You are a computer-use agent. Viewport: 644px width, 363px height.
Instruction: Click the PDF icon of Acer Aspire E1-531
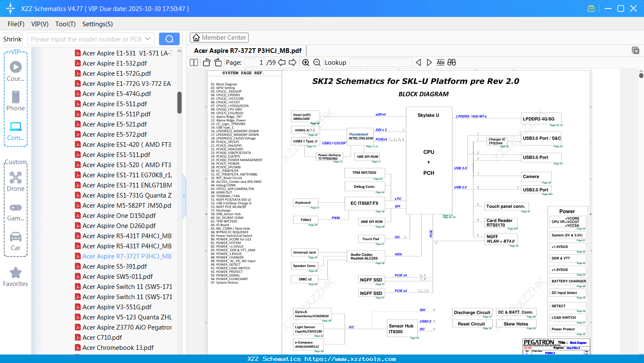[78, 53]
